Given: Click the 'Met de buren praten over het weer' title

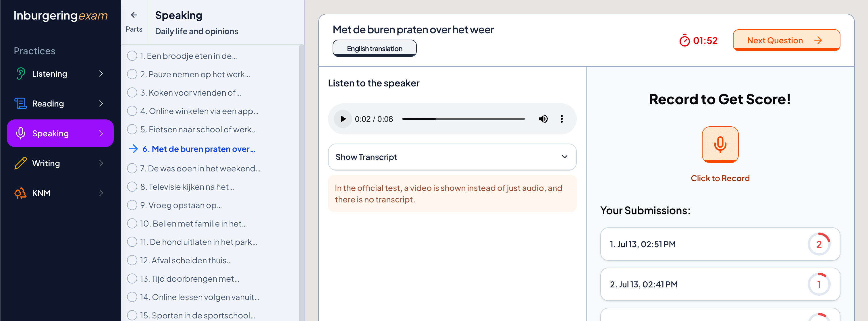Looking at the screenshot, I should [x=413, y=30].
